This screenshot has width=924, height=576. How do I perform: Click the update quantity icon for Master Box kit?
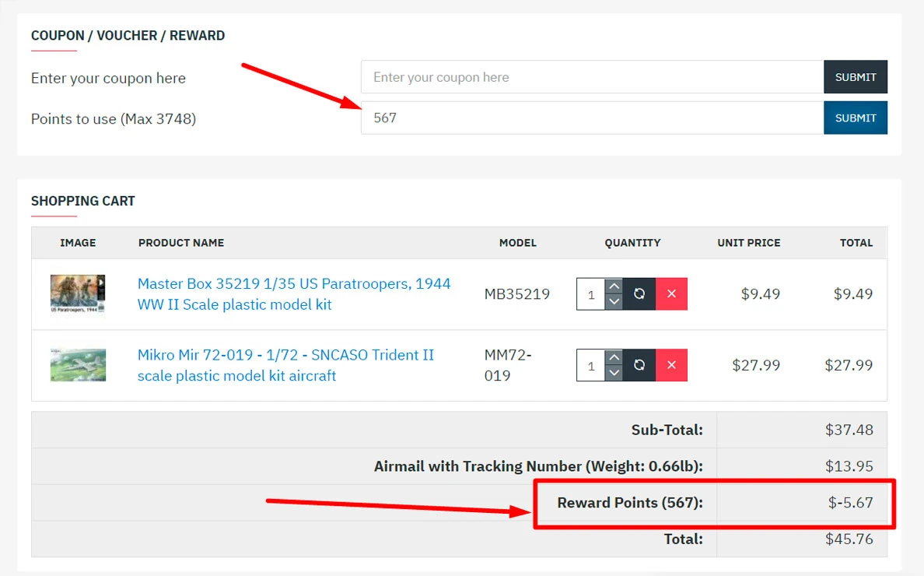[639, 294]
